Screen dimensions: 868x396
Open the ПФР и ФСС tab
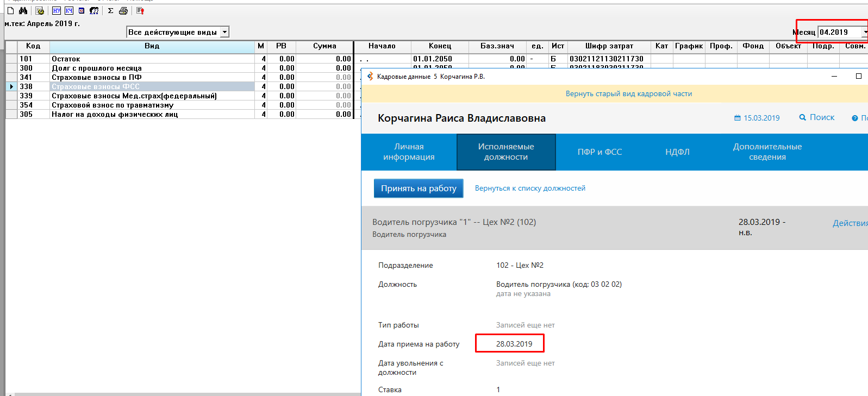pos(600,152)
